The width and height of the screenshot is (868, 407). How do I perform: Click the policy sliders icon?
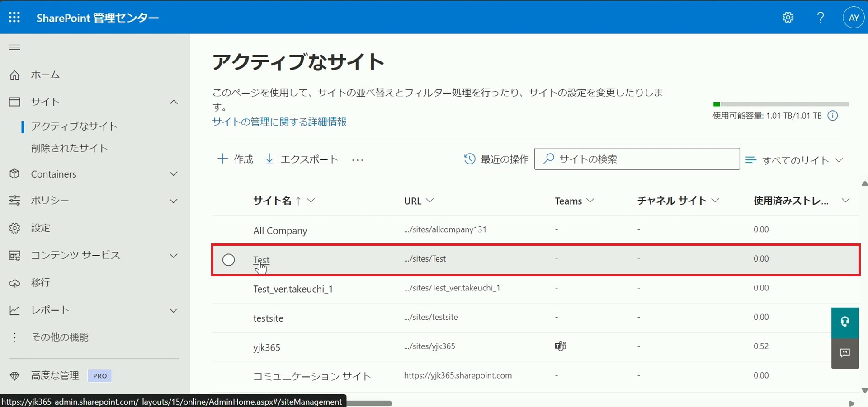coord(14,200)
